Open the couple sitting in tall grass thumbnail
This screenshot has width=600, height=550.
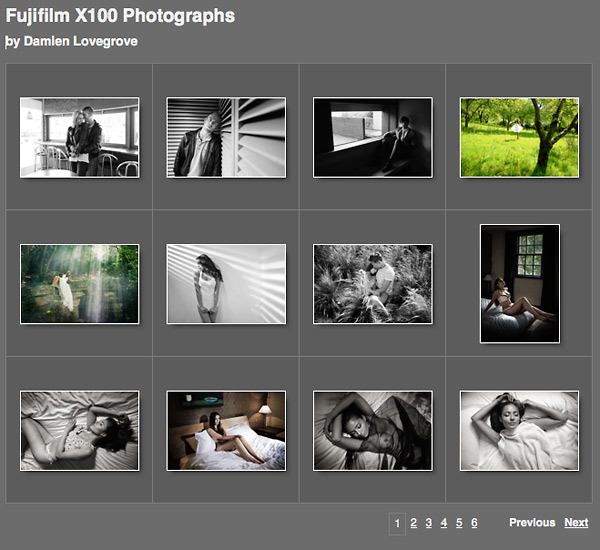pos(373,284)
